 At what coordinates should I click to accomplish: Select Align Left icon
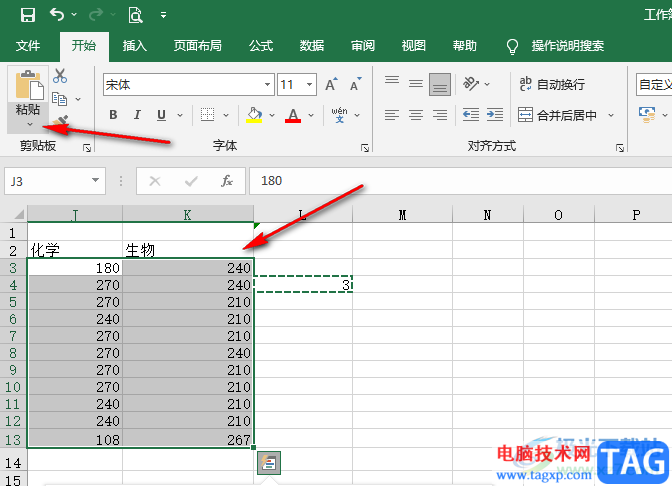(392, 115)
